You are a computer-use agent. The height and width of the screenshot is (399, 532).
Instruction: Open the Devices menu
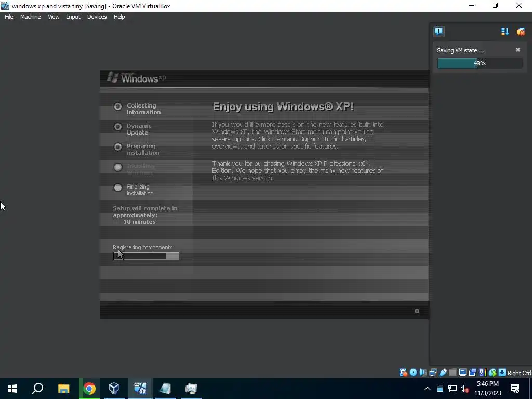tap(97, 17)
